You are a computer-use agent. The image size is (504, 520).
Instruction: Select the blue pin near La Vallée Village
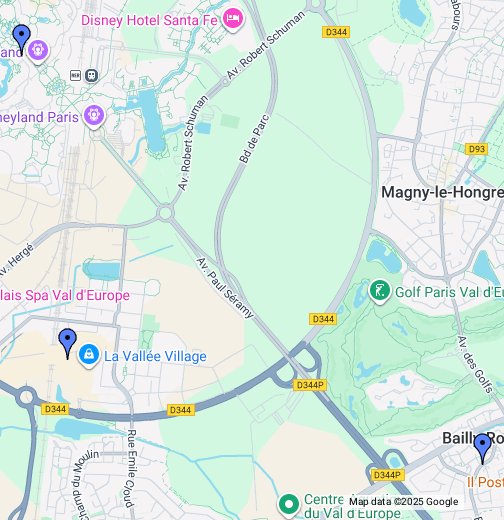[68, 344]
